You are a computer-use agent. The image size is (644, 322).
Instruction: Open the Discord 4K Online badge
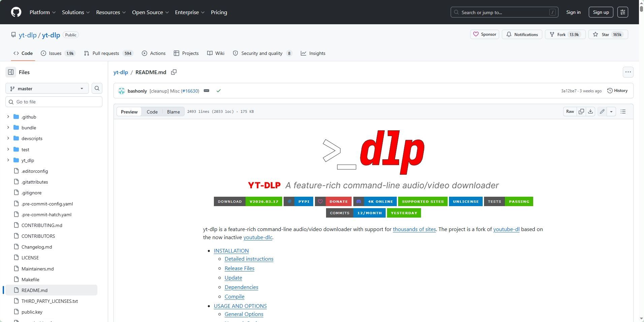click(x=375, y=201)
